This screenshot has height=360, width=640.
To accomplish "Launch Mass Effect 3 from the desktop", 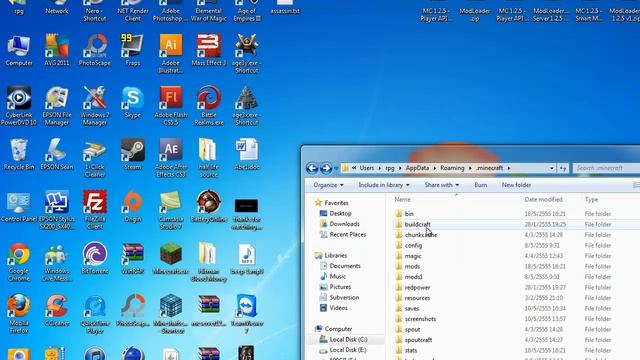I will click(x=209, y=50).
